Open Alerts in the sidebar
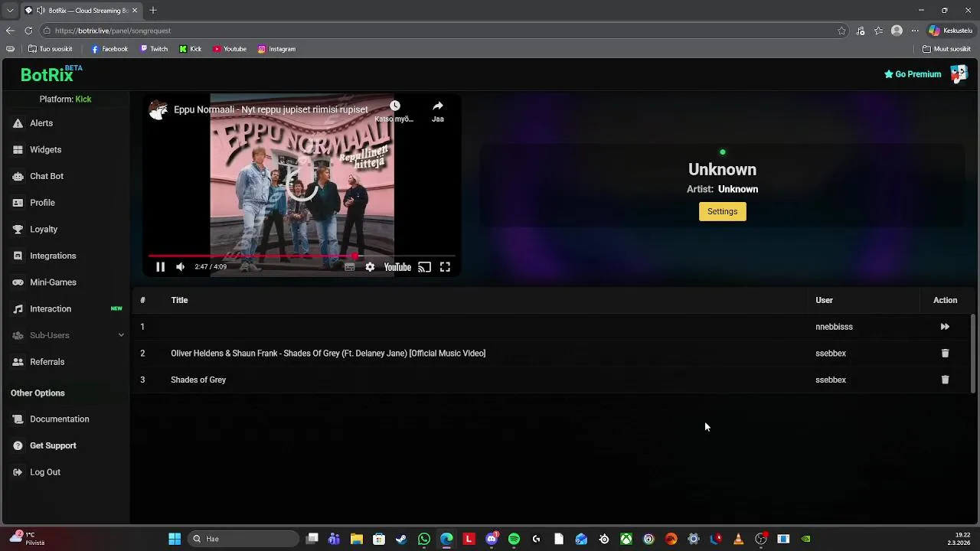Viewport: 980px width, 551px height. tap(41, 123)
